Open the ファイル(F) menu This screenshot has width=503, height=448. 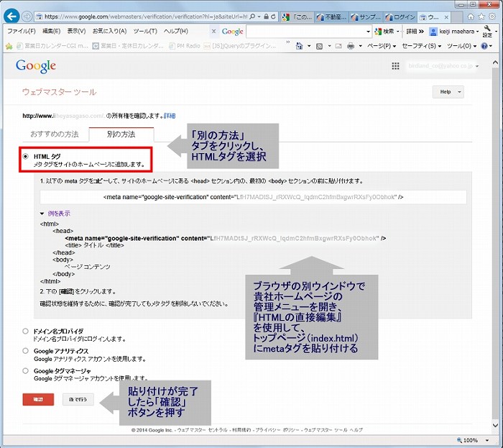pos(22,31)
